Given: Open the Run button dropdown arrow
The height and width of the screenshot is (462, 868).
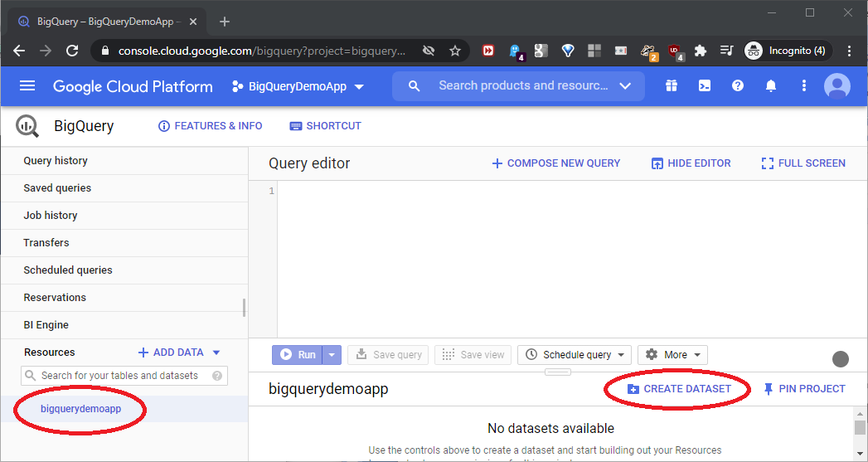Looking at the screenshot, I should [332, 355].
